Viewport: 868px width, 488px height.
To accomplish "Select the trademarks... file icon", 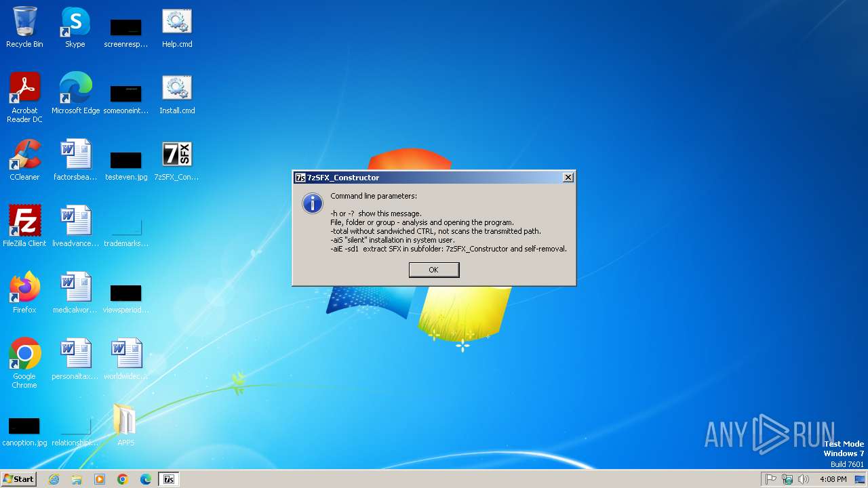I will point(126,231).
